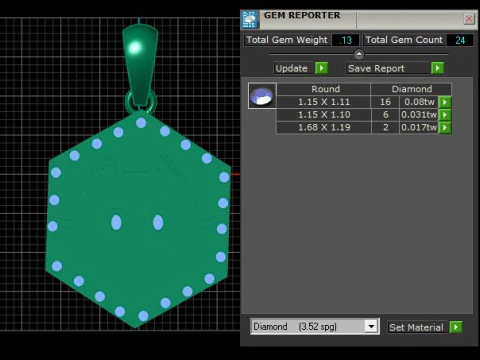This screenshot has height=360, width=480.
Task: Click the count cell showing 2
Action: click(385, 127)
